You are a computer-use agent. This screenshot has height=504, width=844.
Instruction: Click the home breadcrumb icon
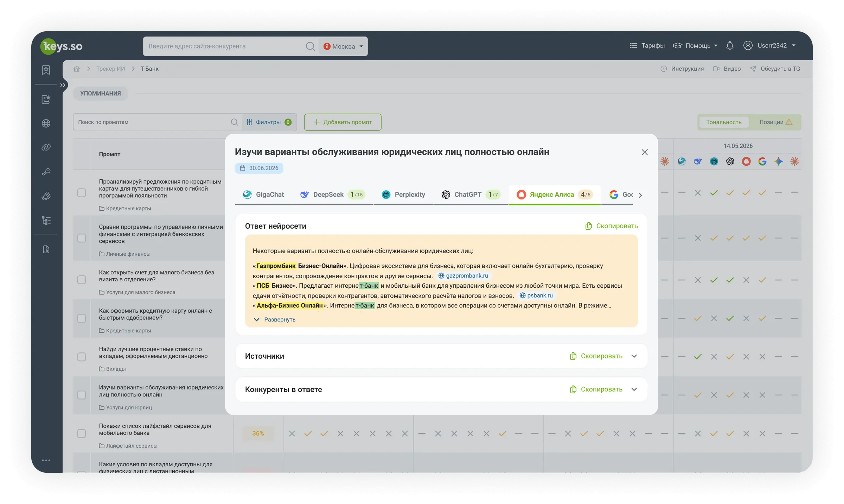77,69
